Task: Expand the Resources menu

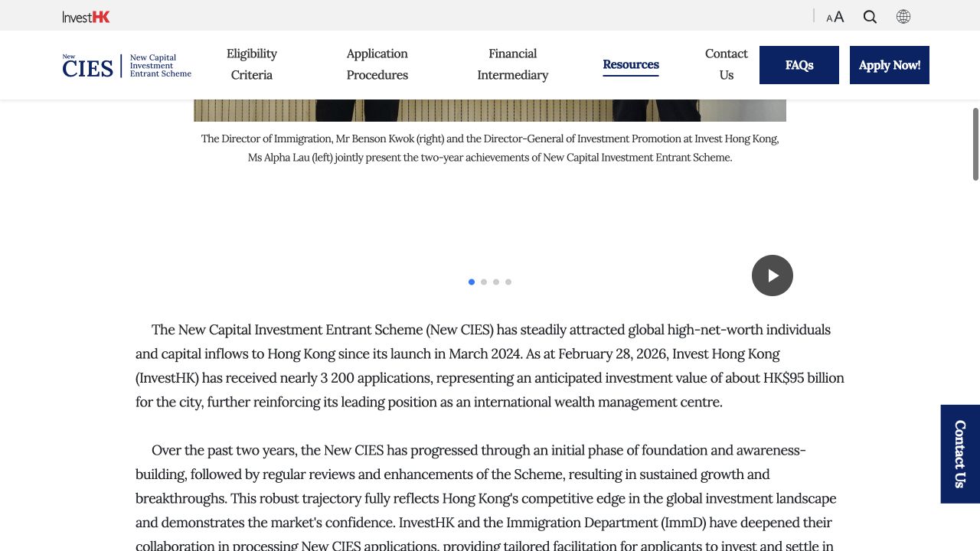Action: [631, 65]
